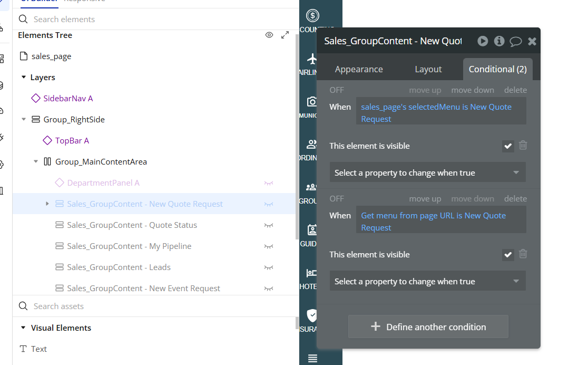Delete first visible property via trash icon
588x365 pixels.
pos(523,146)
